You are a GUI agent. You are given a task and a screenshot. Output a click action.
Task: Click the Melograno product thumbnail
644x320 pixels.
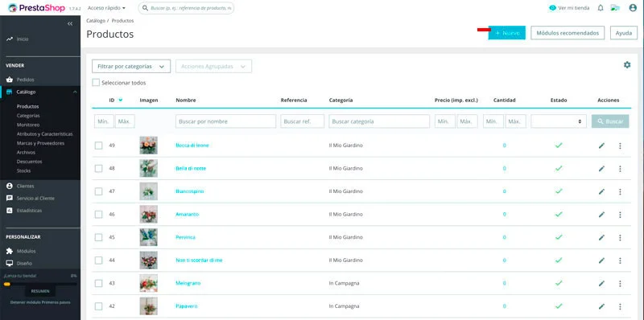pos(148,283)
